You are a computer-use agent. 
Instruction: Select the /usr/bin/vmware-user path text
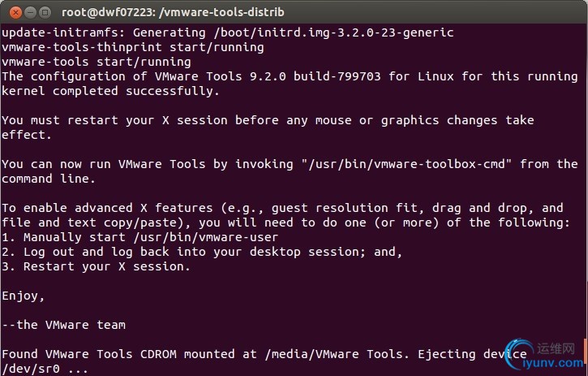(x=206, y=237)
